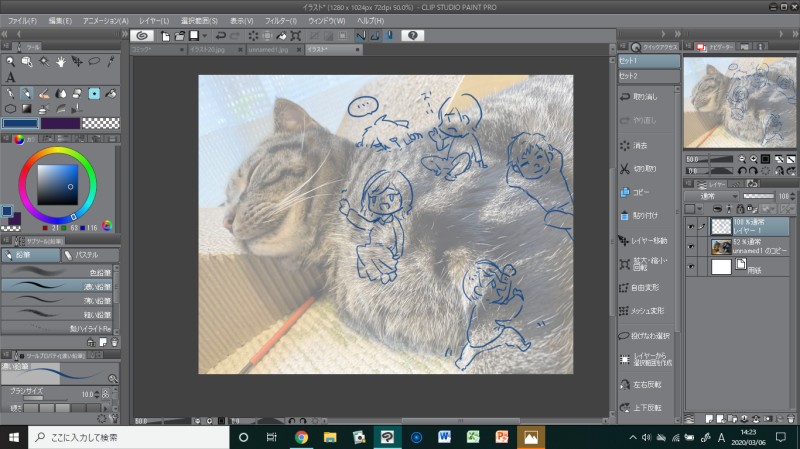Open the color wheel palette menu
The width and height of the screenshot is (800, 449).
point(6,139)
